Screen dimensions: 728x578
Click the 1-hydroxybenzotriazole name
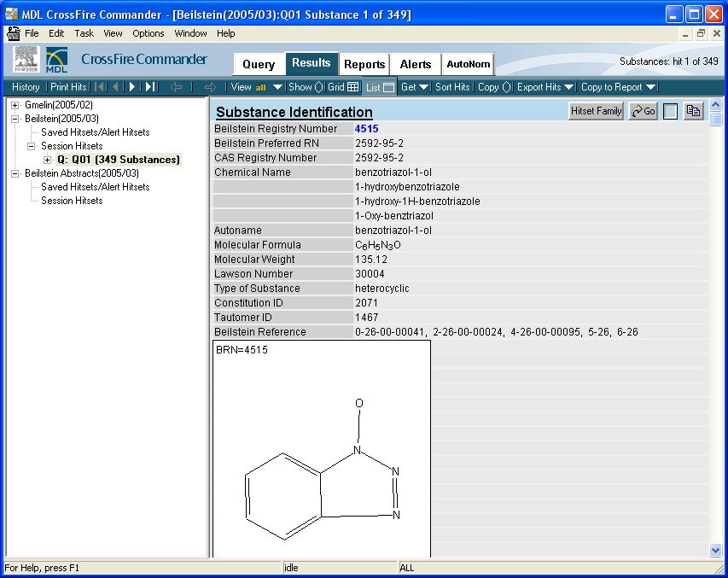(x=407, y=187)
